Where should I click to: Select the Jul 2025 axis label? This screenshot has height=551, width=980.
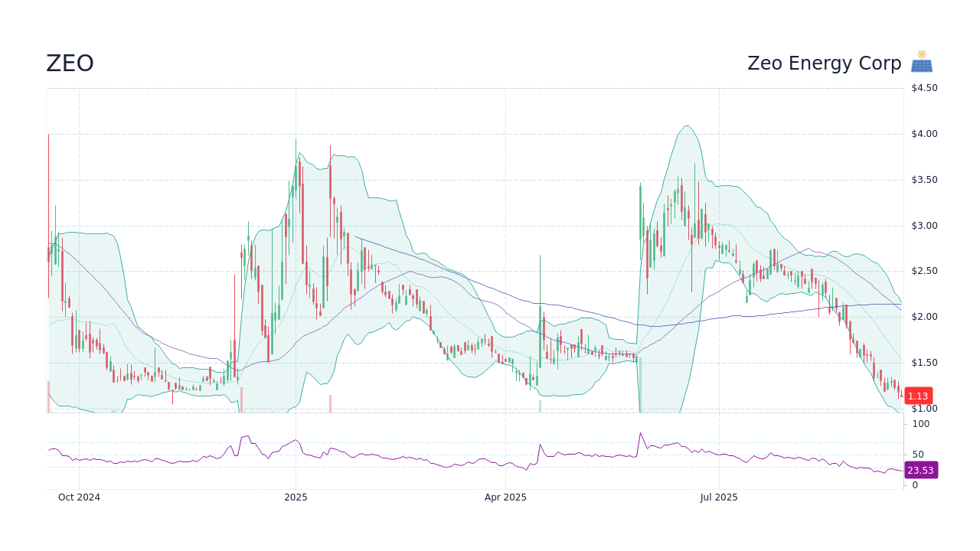click(718, 497)
